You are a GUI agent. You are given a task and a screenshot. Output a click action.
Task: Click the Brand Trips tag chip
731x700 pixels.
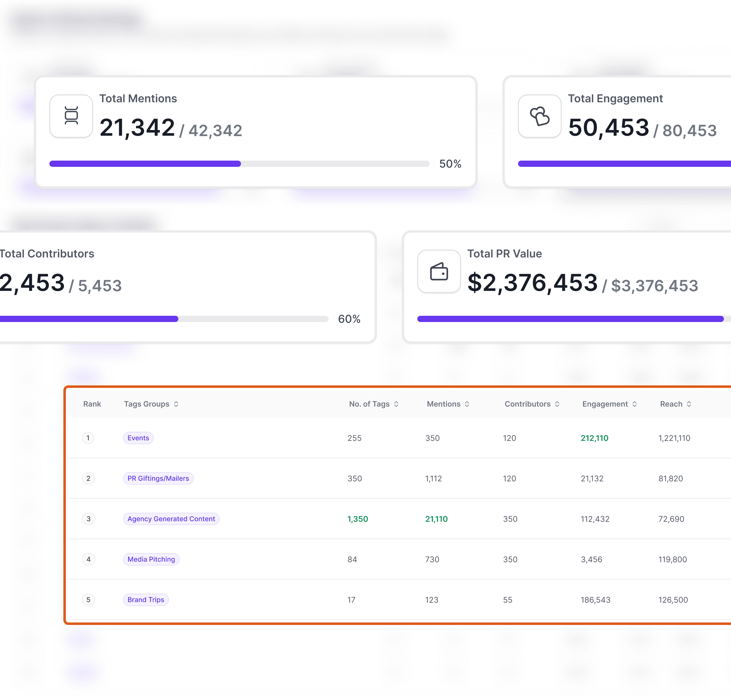click(145, 600)
